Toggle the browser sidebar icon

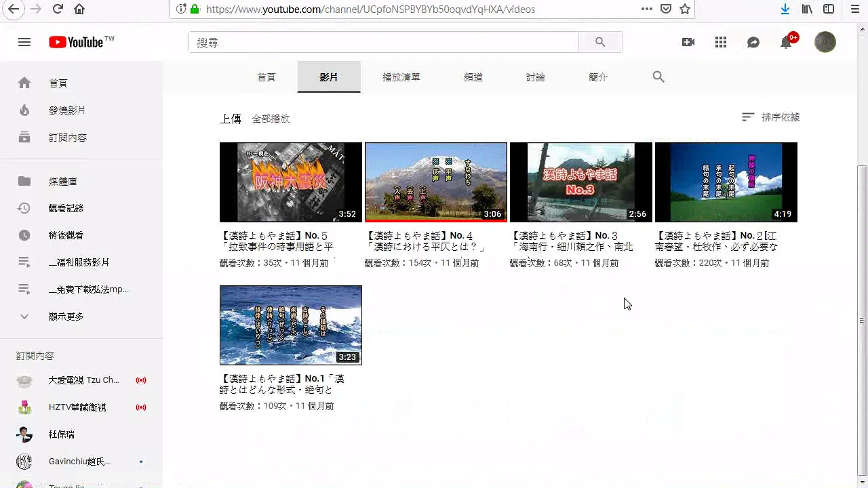pos(829,9)
